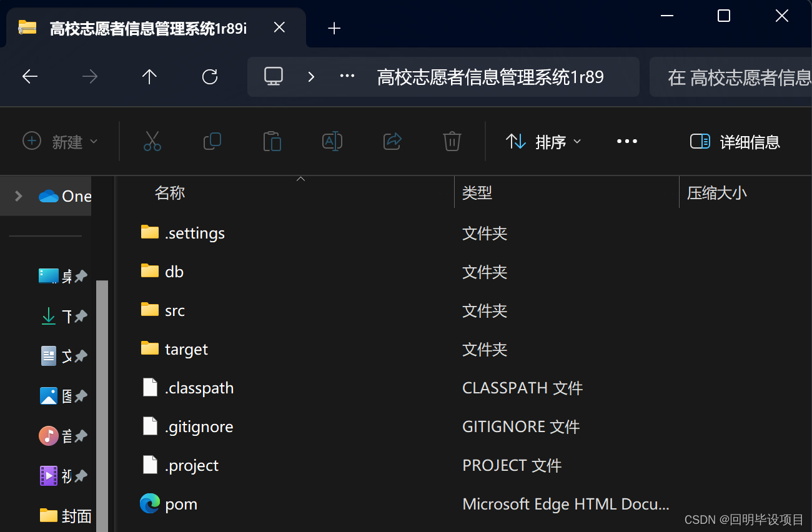Open the Videos pinned sidebar item
The height and width of the screenshot is (532, 812).
click(62, 476)
